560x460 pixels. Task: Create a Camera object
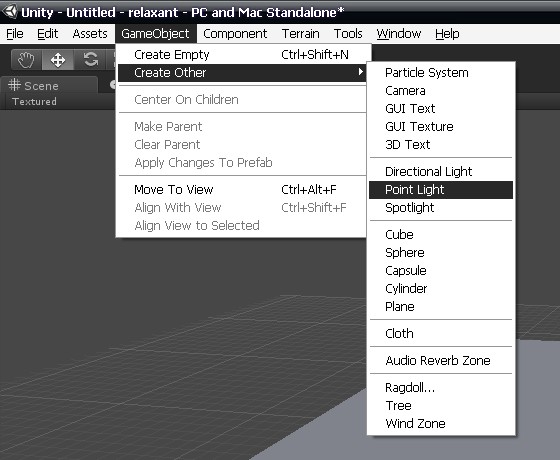tap(441, 91)
